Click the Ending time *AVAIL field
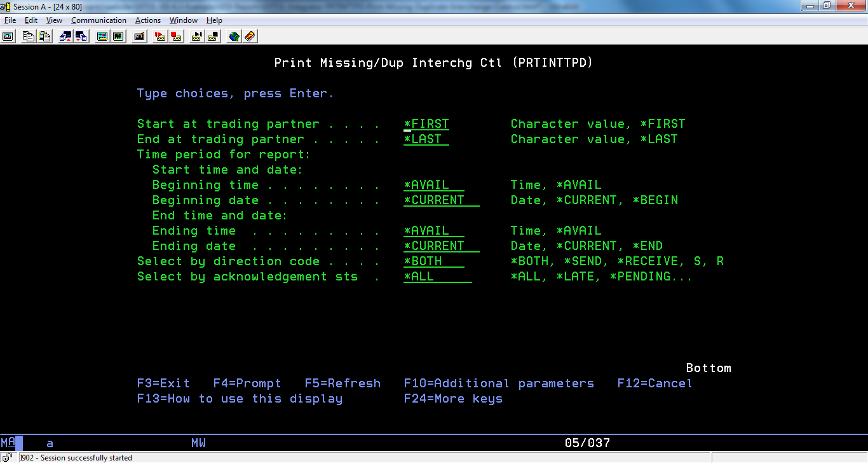The width and height of the screenshot is (868, 463). point(434,231)
